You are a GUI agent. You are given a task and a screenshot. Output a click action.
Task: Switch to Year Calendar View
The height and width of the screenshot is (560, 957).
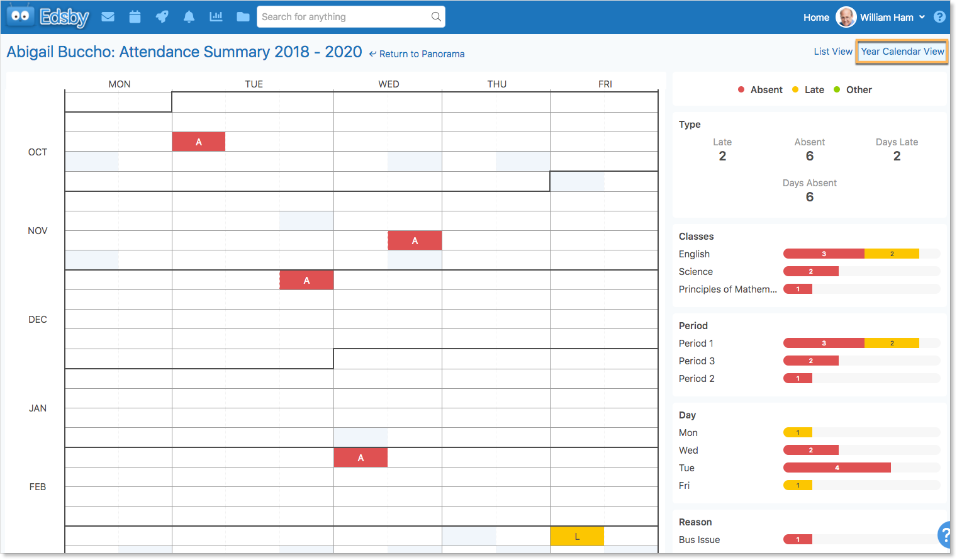pyautogui.click(x=902, y=52)
